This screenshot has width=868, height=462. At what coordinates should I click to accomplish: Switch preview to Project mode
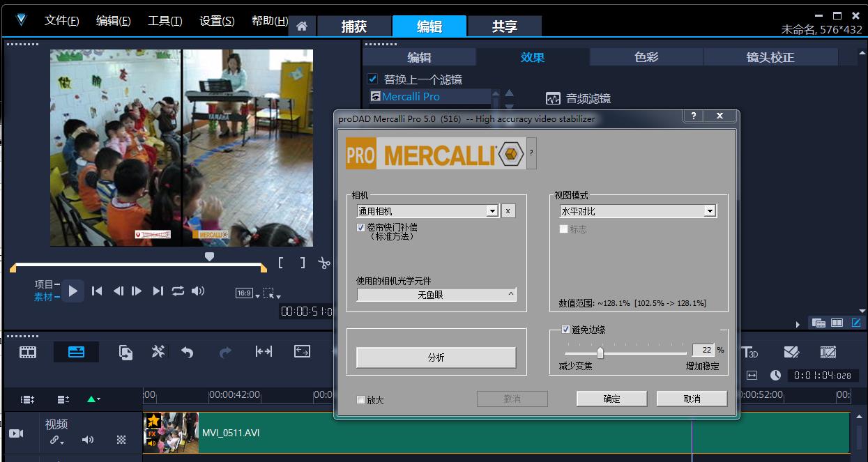pyautogui.click(x=44, y=284)
